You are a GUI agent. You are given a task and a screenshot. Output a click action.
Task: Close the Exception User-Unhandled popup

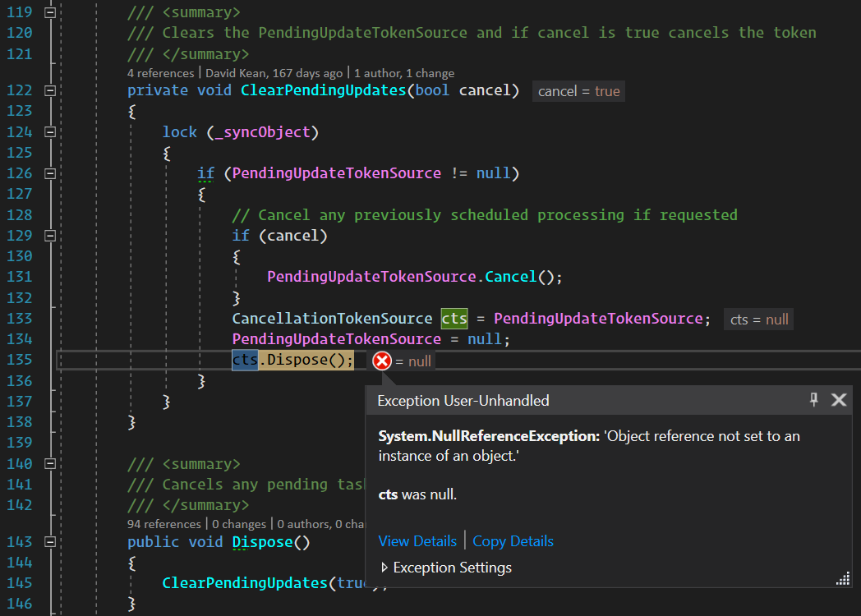[x=839, y=400]
